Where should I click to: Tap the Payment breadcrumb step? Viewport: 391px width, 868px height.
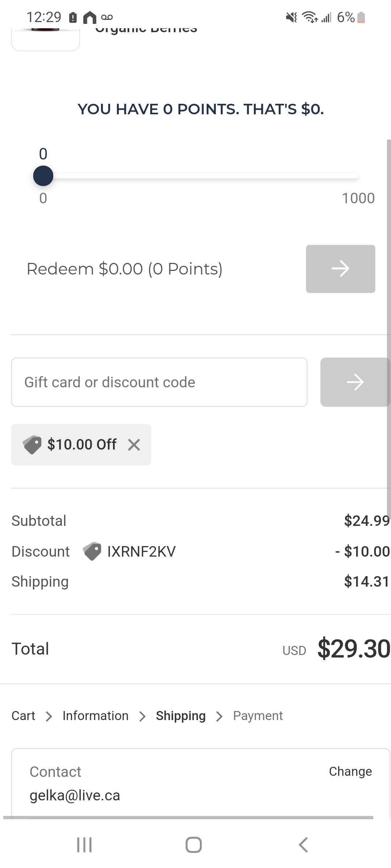click(x=258, y=716)
